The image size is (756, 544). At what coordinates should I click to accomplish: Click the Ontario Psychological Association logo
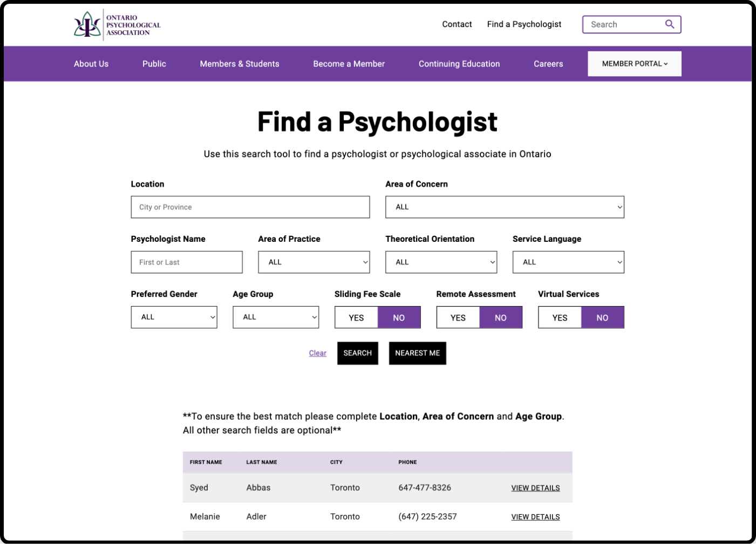[x=117, y=24]
